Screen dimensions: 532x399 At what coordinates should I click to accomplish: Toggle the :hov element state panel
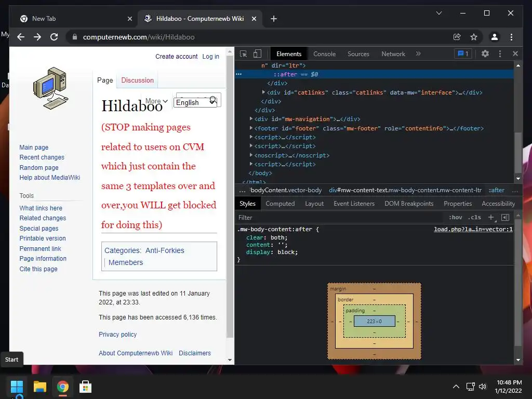coord(455,218)
